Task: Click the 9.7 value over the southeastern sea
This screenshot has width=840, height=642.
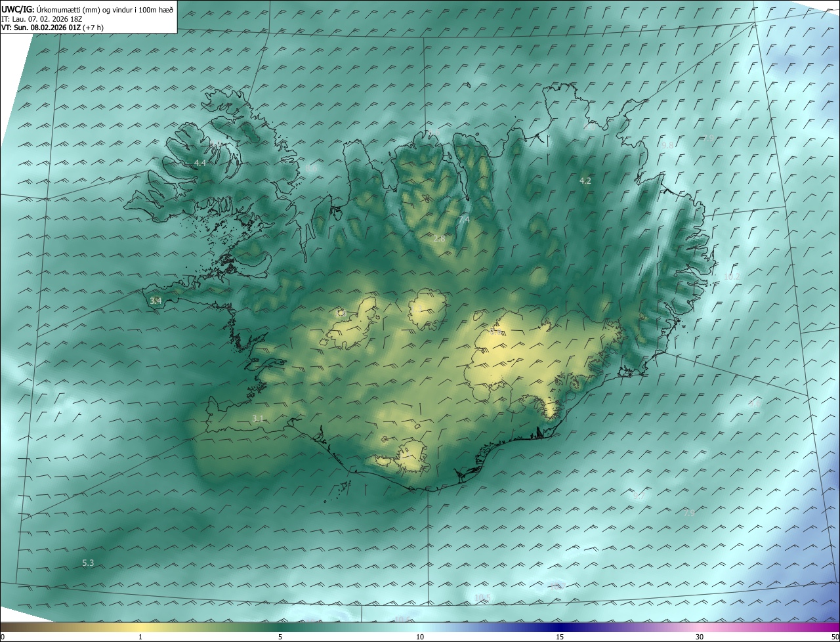Action: (x=638, y=496)
